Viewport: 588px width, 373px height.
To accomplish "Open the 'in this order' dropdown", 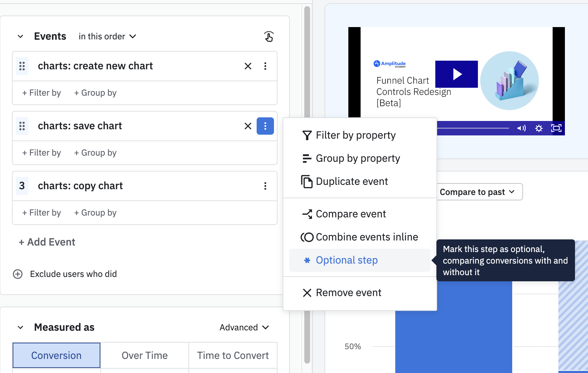I will 107,36.
